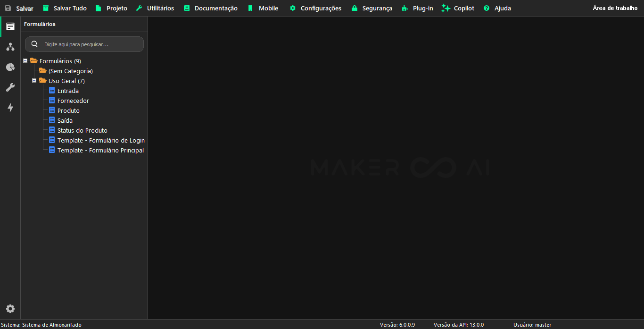Select Template - Formulário Principal
The height and width of the screenshot is (329, 644).
[100, 150]
